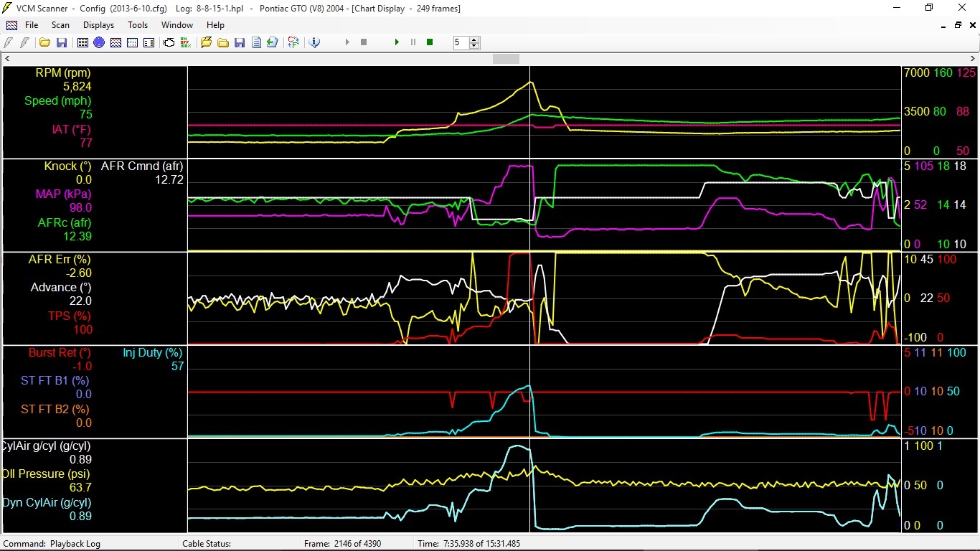Save log using second floppy disk icon
This screenshot has width=980, height=551.
pos(240,42)
